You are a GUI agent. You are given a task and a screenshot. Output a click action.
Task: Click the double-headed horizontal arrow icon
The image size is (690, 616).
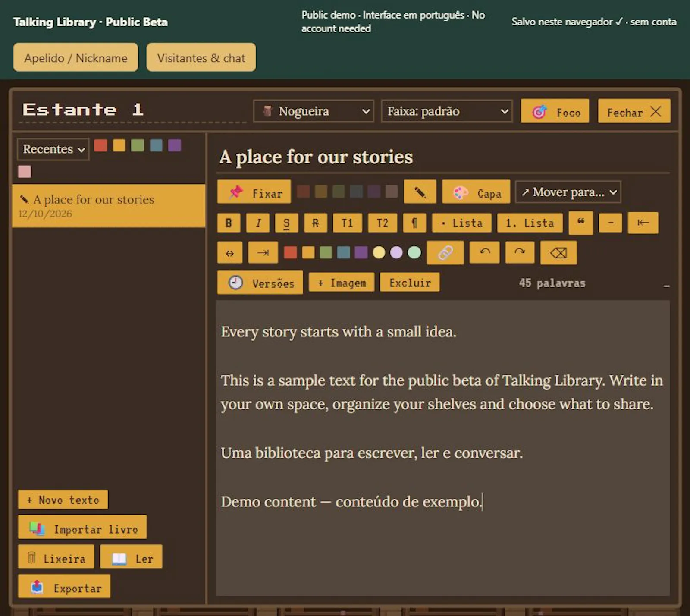coord(230,252)
